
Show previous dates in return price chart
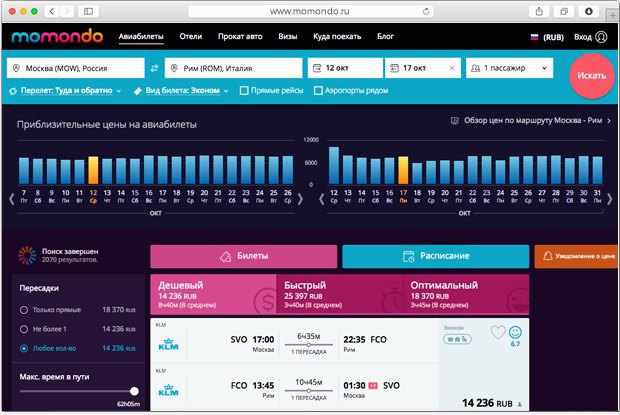(x=321, y=198)
